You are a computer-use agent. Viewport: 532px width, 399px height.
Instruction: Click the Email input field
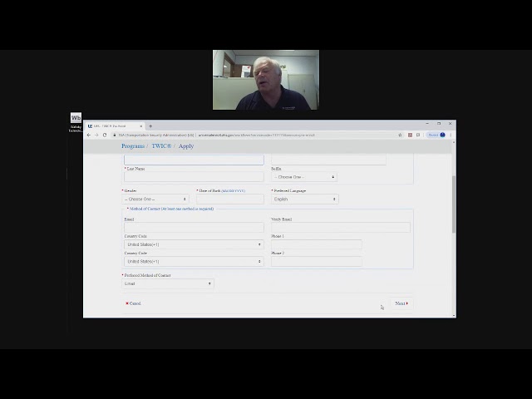(x=194, y=227)
